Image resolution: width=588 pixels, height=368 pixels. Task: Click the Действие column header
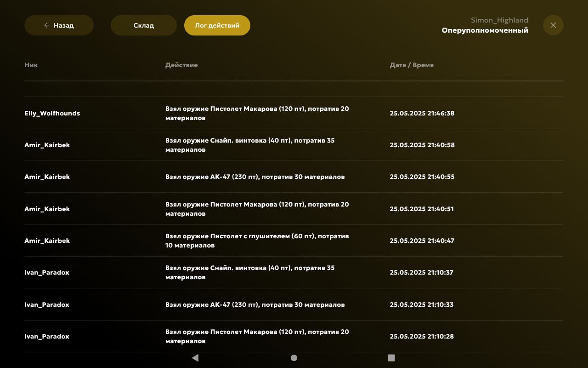(x=181, y=65)
